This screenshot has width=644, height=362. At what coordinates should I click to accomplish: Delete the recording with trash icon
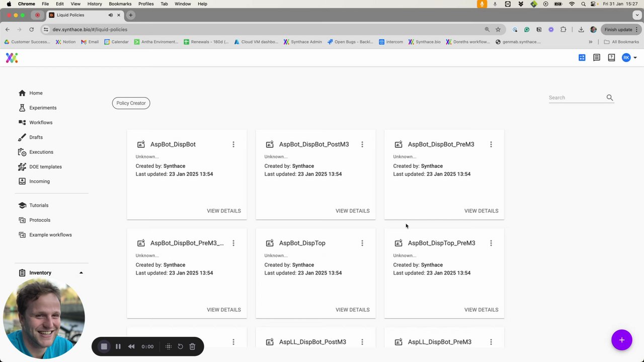192,346
